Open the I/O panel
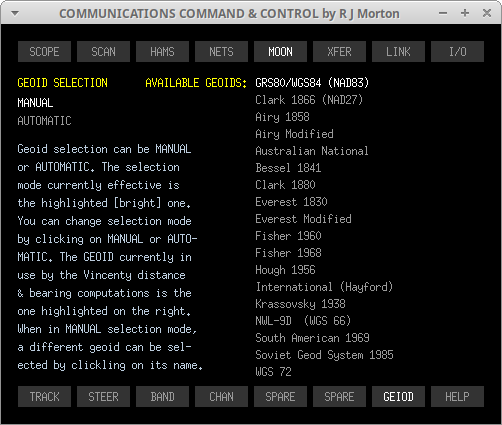Image resolution: width=502 pixels, height=425 pixels. coord(457,52)
